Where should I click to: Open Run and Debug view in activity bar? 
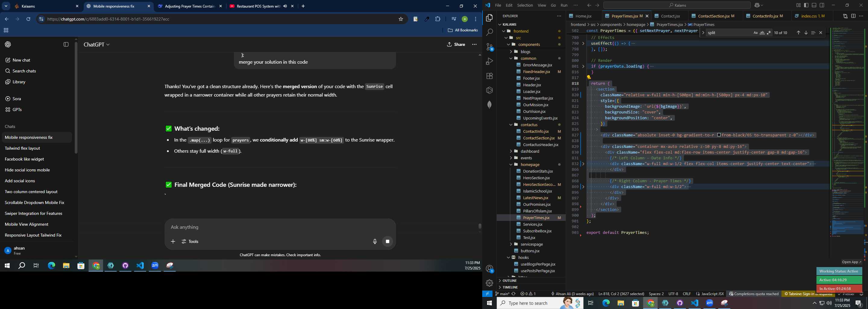(489, 61)
